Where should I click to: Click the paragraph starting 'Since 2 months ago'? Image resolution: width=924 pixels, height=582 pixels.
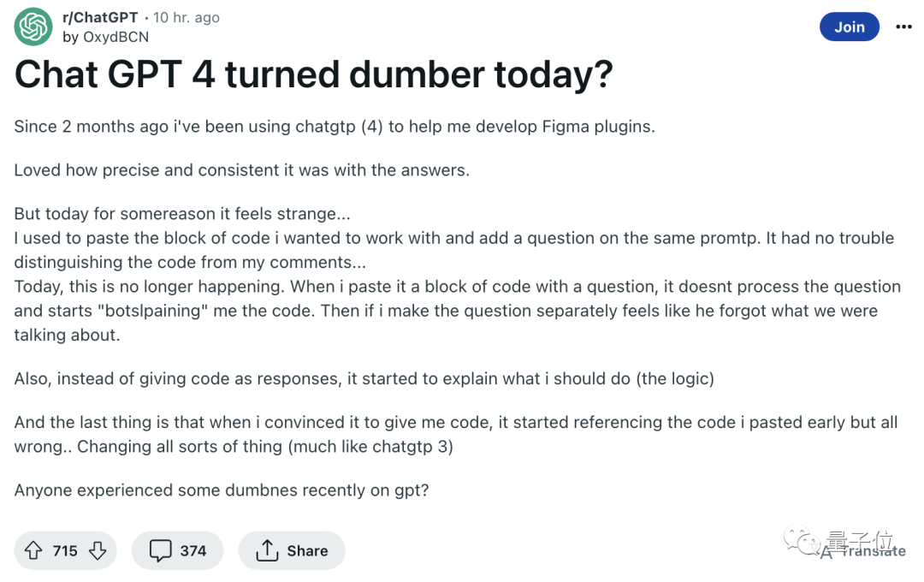coord(335,126)
